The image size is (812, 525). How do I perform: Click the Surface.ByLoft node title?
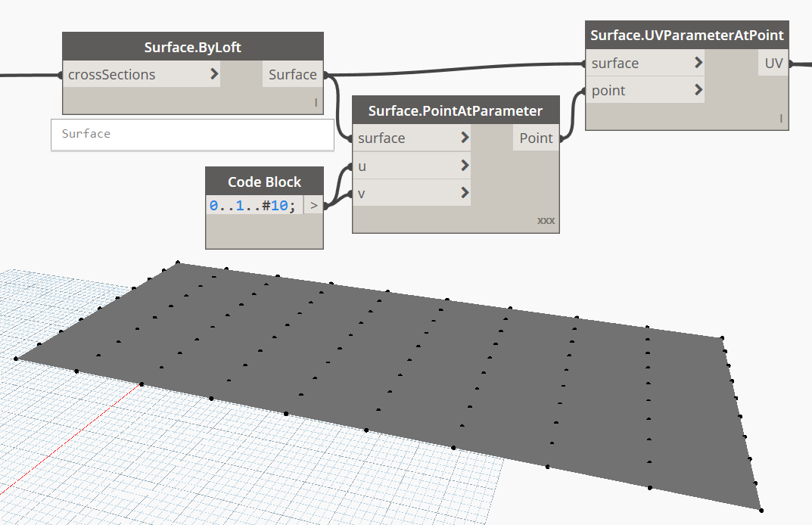point(192,48)
